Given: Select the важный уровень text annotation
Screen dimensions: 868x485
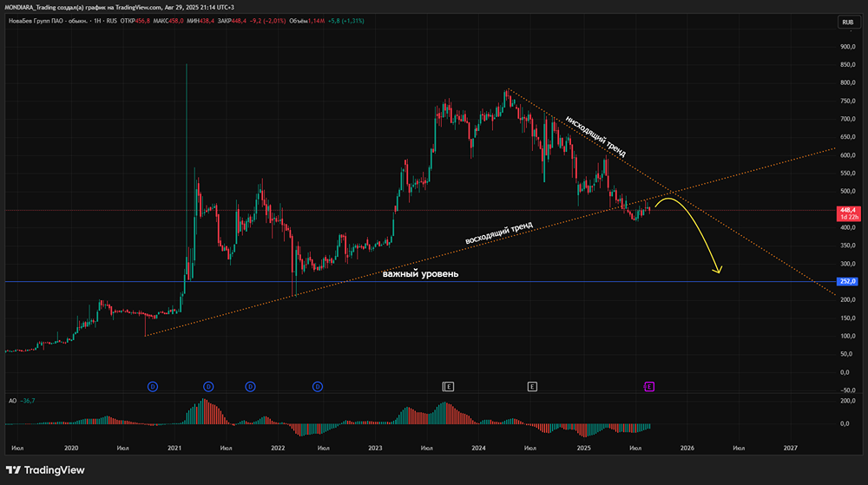Looking at the screenshot, I should coord(420,274).
